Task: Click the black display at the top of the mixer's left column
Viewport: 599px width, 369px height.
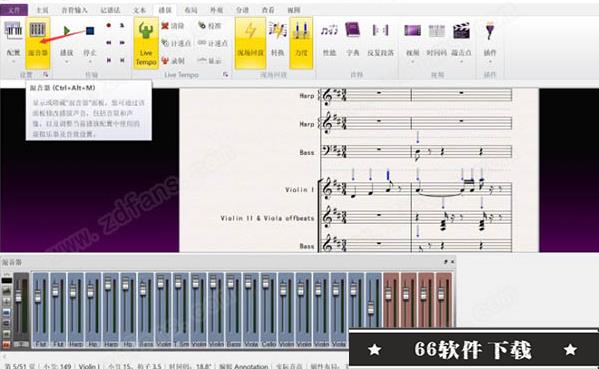Action: 6,281
